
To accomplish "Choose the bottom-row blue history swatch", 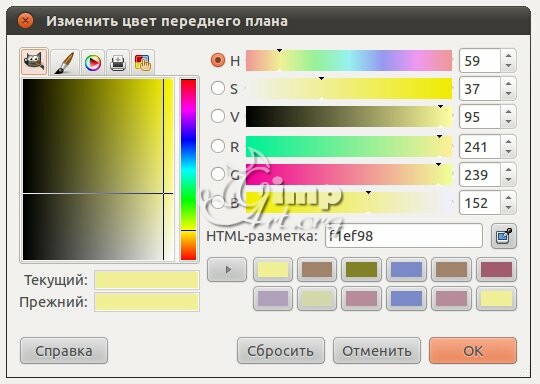I will click(x=406, y=299).
